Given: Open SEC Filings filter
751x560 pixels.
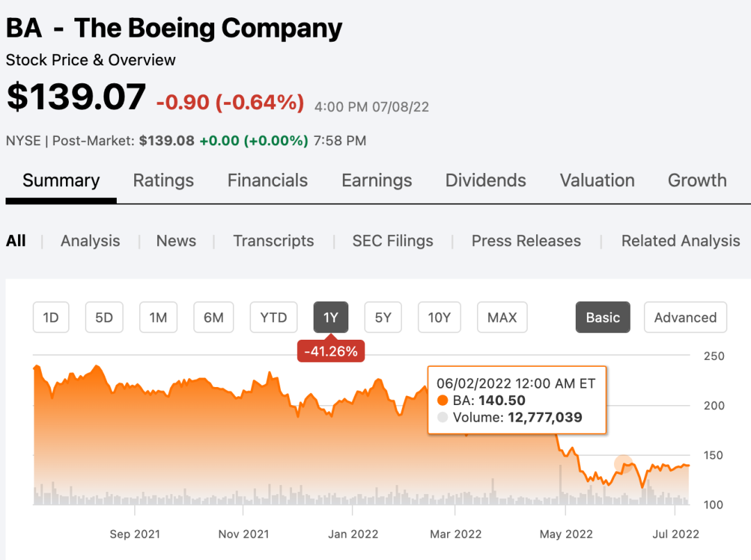Looking at the screenshot, I should point(393,240).
